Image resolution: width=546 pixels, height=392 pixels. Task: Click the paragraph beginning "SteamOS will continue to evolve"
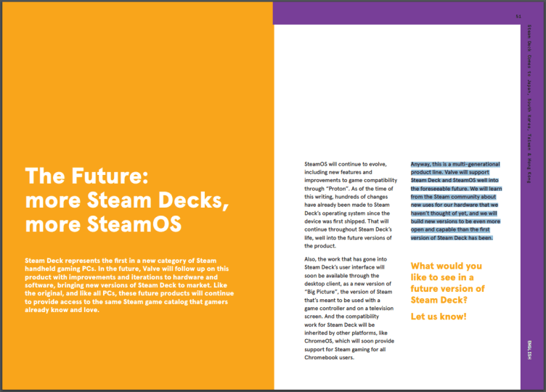click(x=351, y=205)
